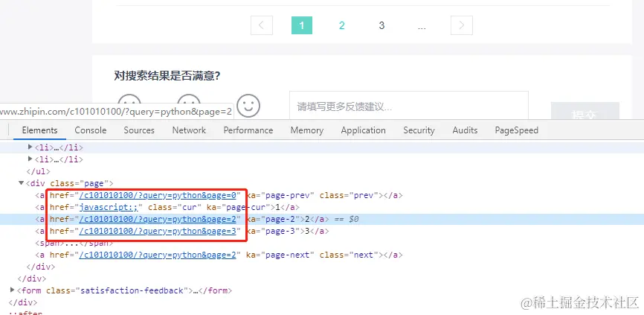This screenshot has height=315, width=644.
Task: Expand the second collapsed li element
Action: [x=30, y=159]
